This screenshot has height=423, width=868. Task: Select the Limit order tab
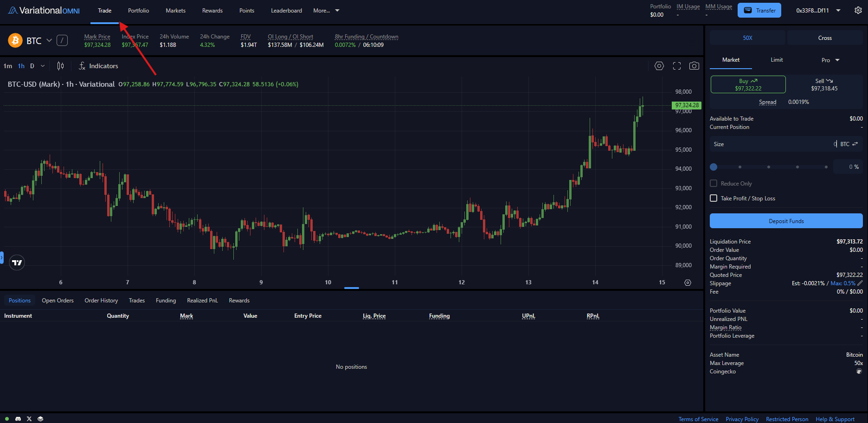click(x=777, y=60)
